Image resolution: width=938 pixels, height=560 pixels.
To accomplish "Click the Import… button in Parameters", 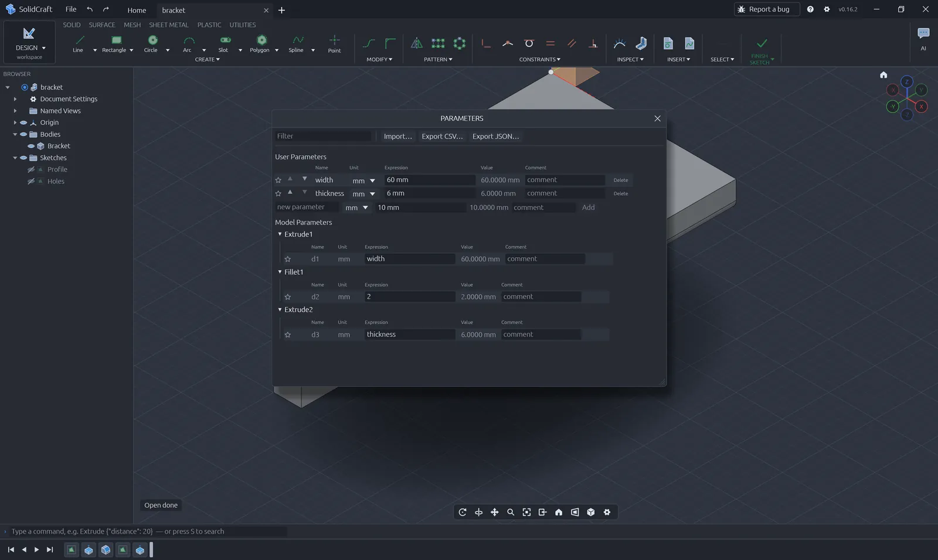I will click(x=397, y=136).
